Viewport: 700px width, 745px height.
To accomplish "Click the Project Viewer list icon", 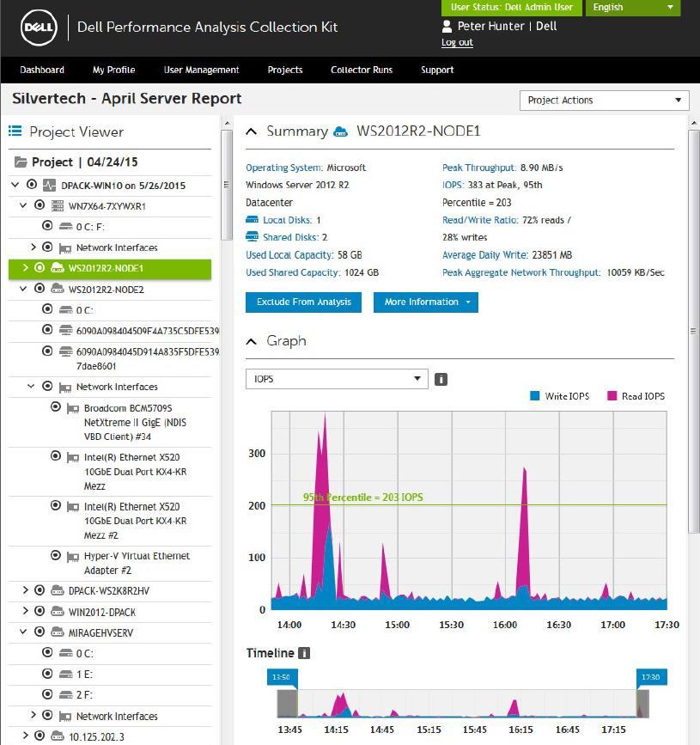I will [15, 131].
